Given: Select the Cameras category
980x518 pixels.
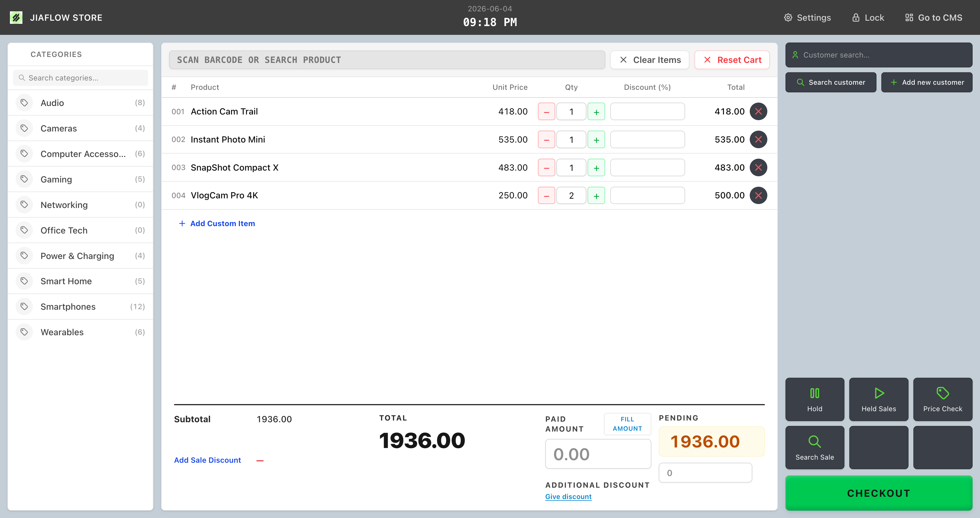Looking at the screenshot, I should coord(80,128).
